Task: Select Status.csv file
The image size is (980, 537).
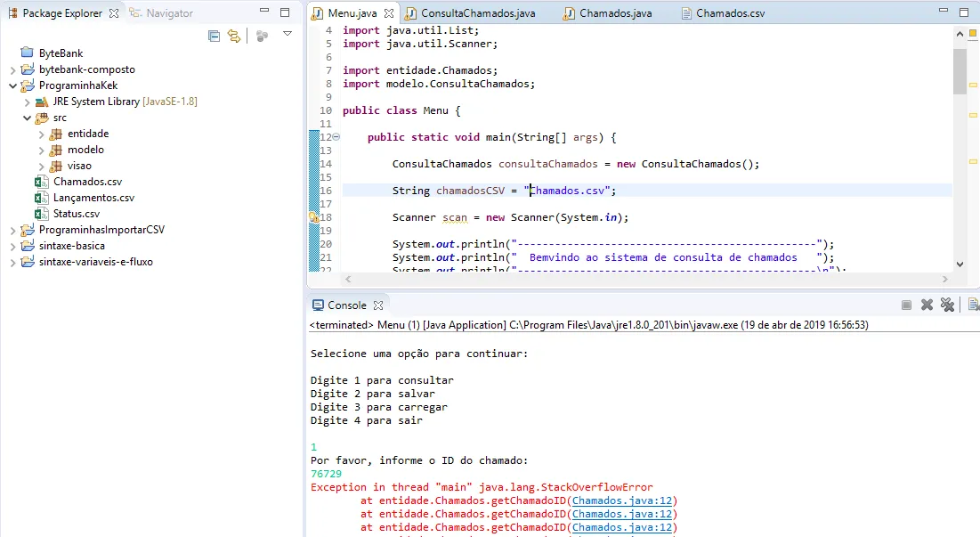Action: click(x=77, y=214)
